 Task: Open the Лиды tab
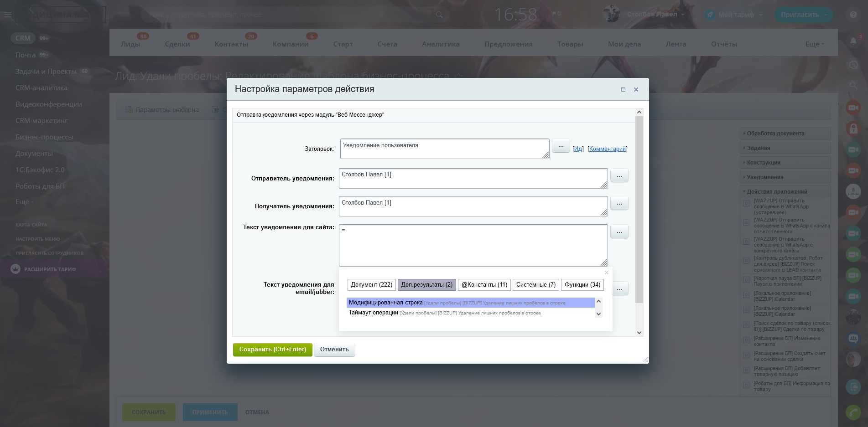coord(130,44)
